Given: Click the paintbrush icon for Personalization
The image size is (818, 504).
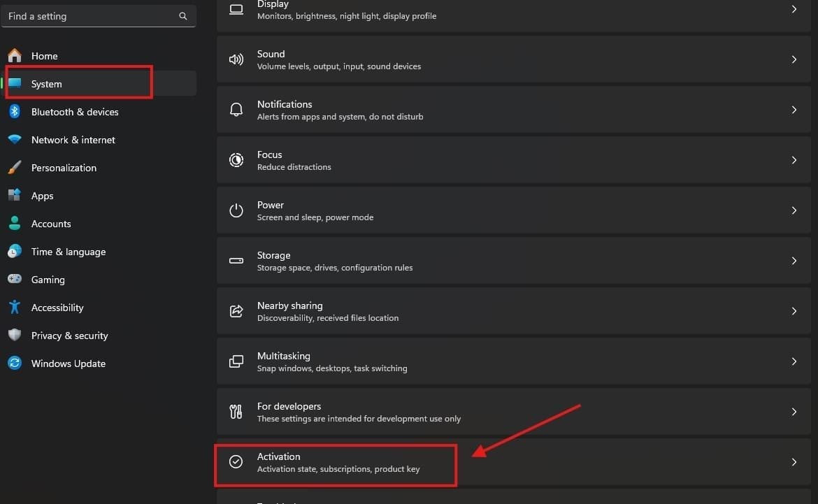Looking at the screenshot, I should point(15,168).
